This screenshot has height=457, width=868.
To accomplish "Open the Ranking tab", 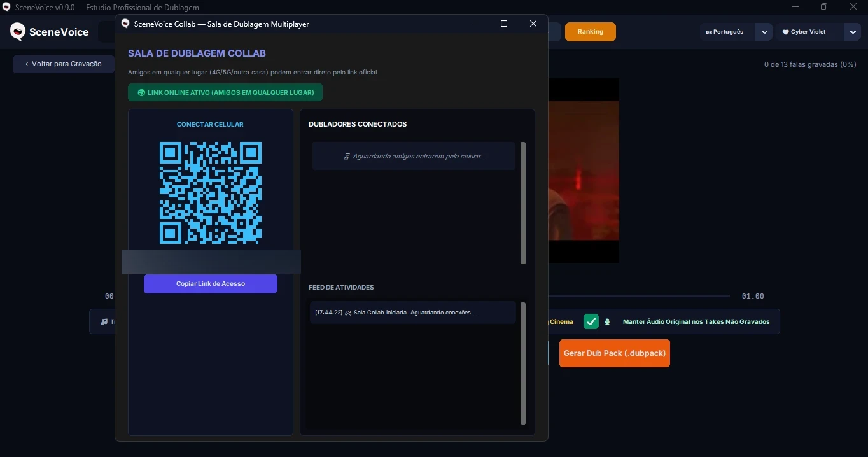I will (591, 32).
